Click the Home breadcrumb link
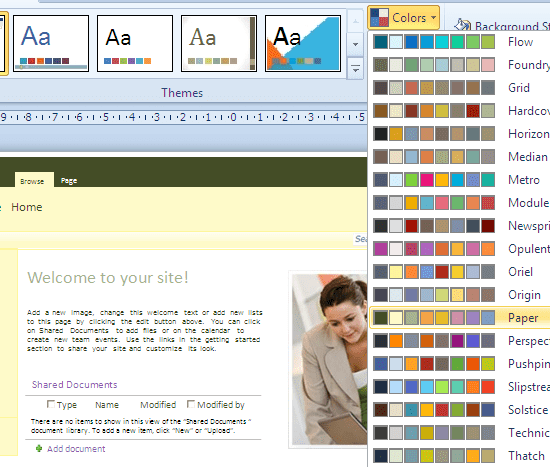Image resolution: width=550 pixels, height=467 pixels. tap(27, 207)
